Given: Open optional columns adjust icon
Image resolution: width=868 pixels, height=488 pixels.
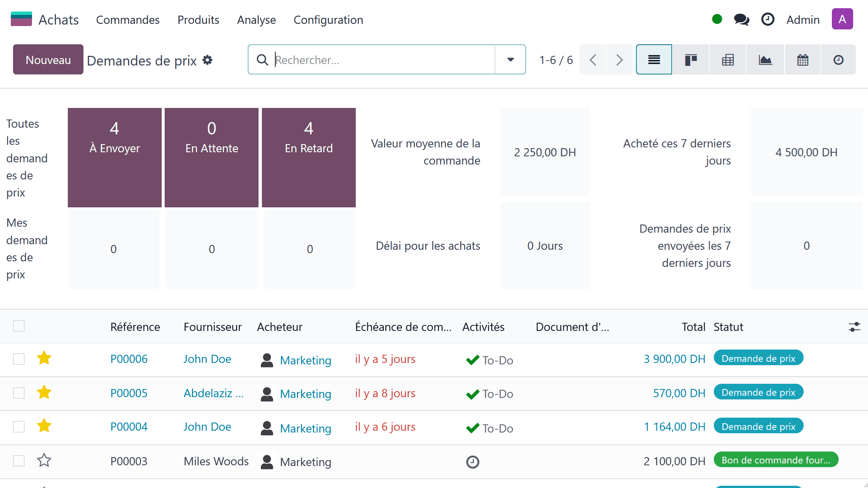Looking at the screenshot, I should [854, 327].
